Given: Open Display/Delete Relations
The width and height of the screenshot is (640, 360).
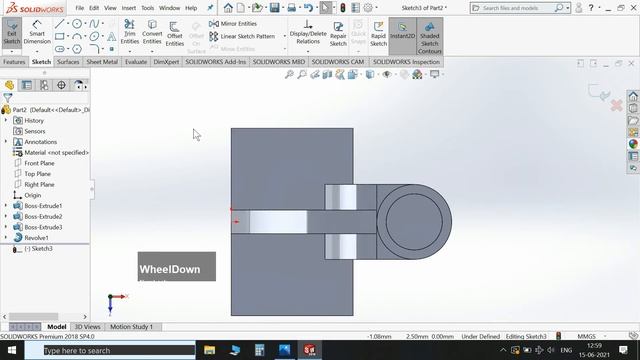Looking at the screenshot, I should pyautogui.click(x=308, y=32).
